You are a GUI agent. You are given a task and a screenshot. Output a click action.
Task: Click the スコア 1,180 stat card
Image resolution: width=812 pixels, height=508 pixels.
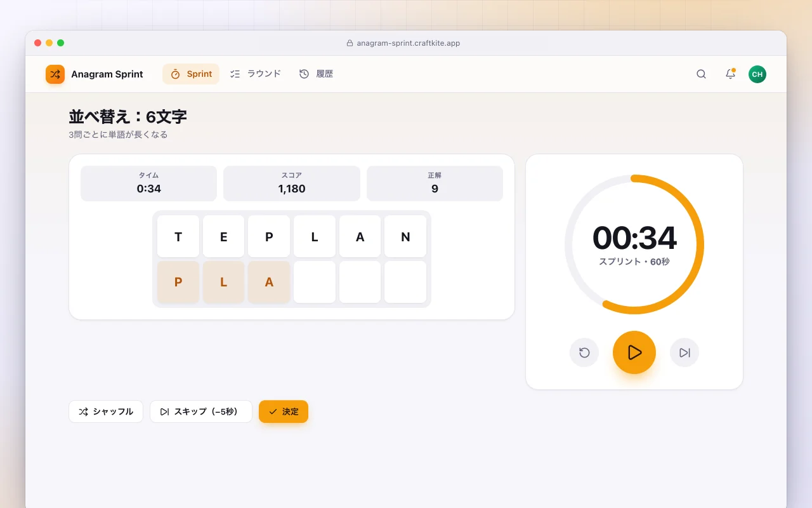click(x=292, y=184)
